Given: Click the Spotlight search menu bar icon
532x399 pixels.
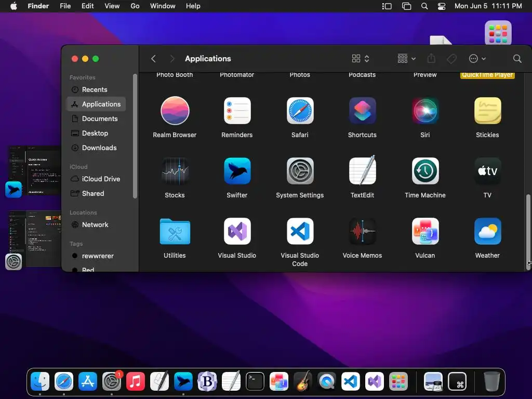Looking at the screenshot, I should click(424, 6).
